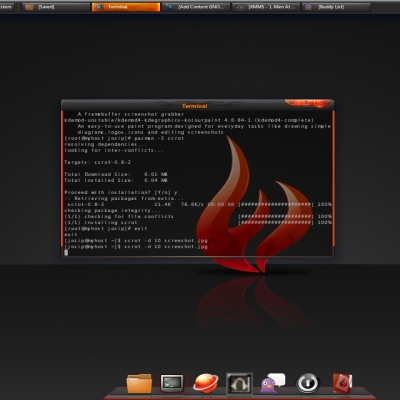Open the red flame book icon in dock

pos(342,383)
